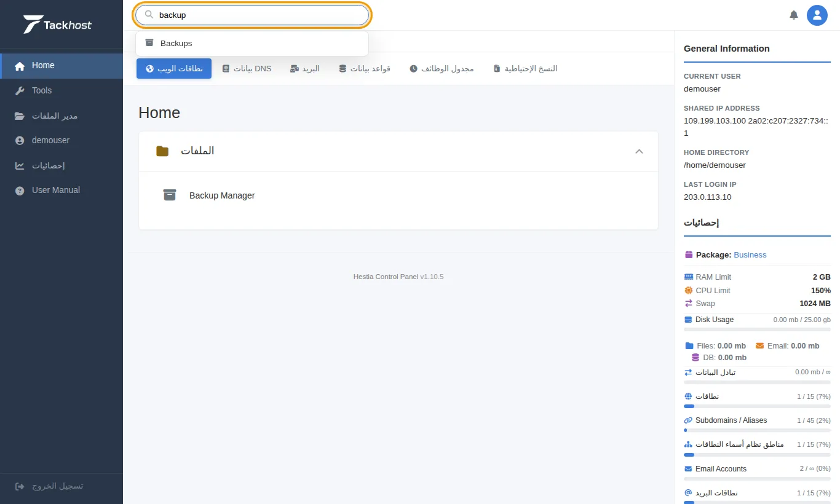Switch to the البريد tab
This screenshot has width=840, height=504.
click(x=305, y=69)
